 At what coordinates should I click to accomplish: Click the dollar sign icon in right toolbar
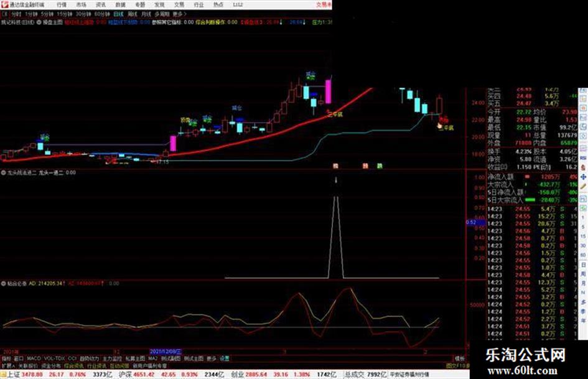[583, 167]
